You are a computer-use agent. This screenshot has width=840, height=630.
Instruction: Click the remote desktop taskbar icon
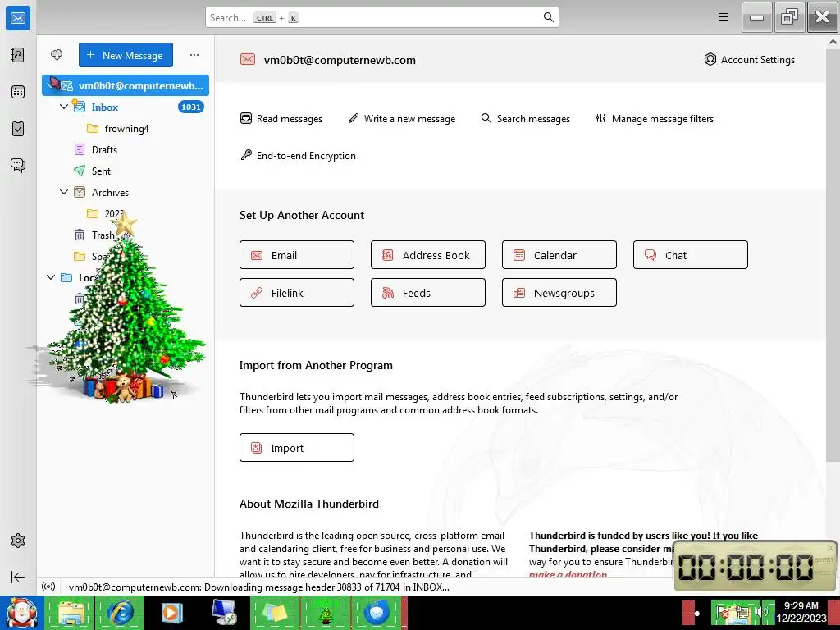tap(224, 613)
